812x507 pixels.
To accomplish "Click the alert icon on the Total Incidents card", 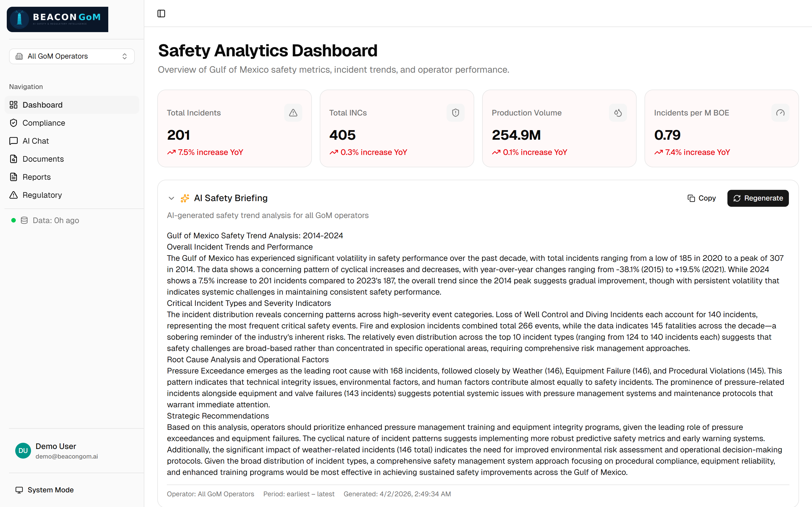I will pyautogui.click(x=293, y=113).
